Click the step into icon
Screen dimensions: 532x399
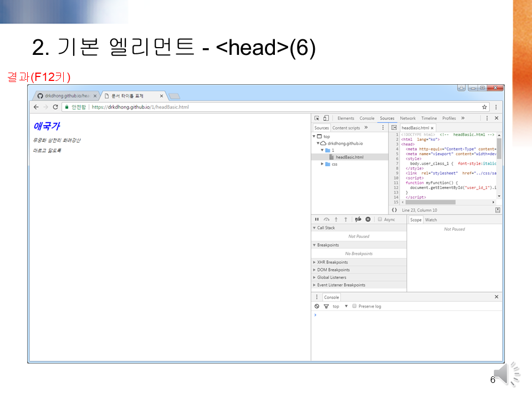point(336,219)
